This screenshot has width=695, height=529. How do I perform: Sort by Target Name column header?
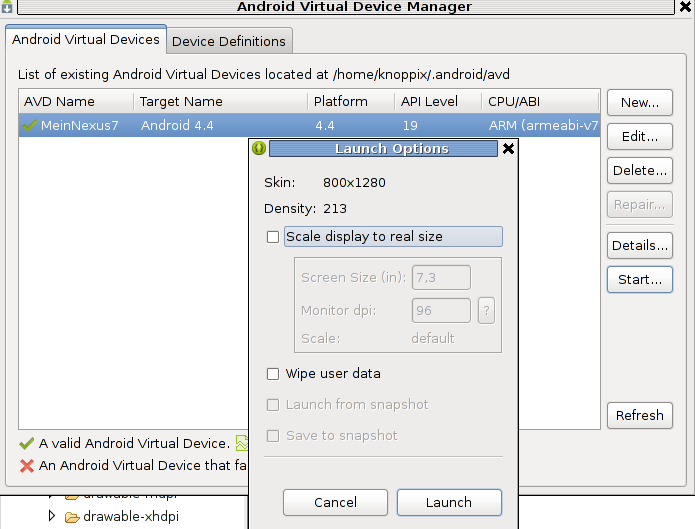pyautogui.click(x=220, y=102)
